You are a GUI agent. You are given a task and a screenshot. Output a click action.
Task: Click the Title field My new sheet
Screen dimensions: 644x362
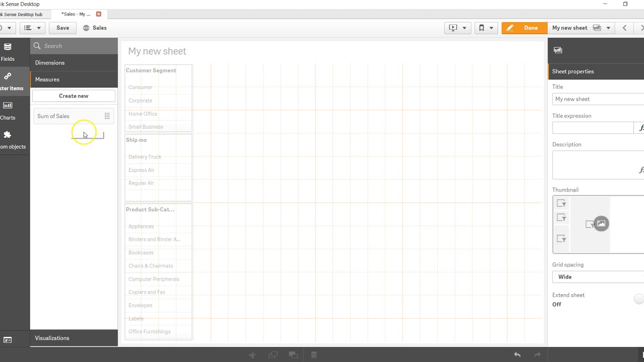click(598, 99)
